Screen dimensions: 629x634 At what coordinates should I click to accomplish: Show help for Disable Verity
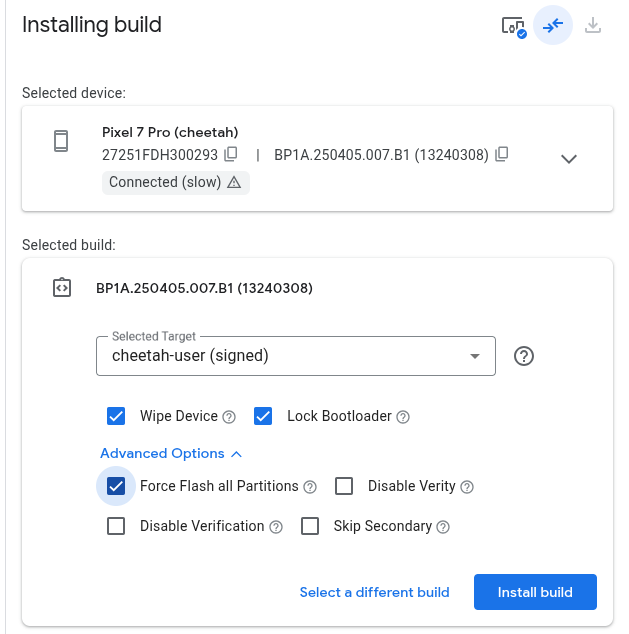[x=467, y=487]
